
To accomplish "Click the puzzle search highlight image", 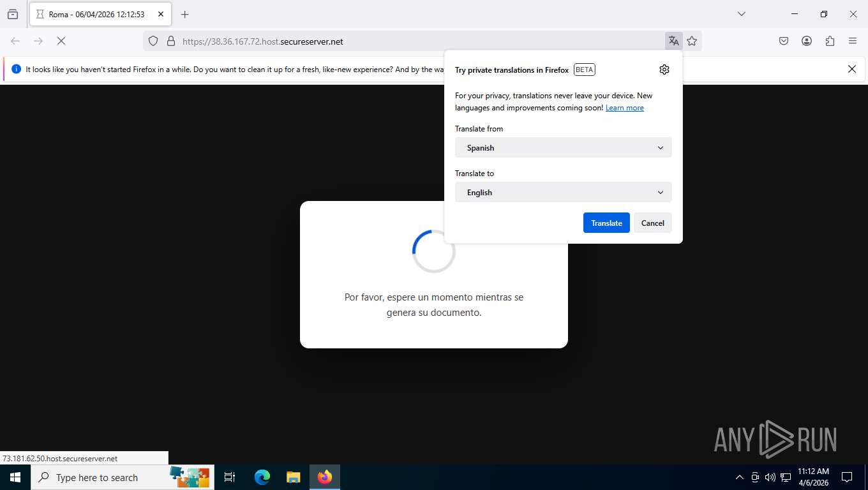I will tap(190, 477).
